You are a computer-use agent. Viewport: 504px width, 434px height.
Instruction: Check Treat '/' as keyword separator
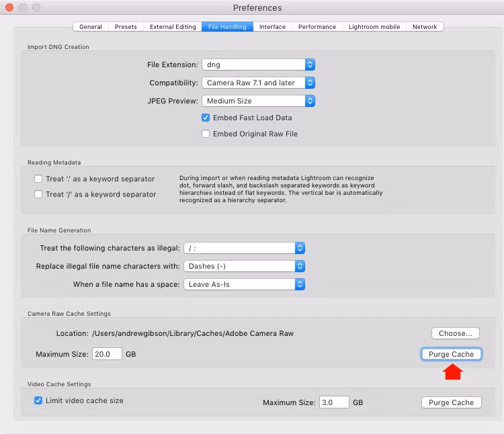tap(38, 194)
